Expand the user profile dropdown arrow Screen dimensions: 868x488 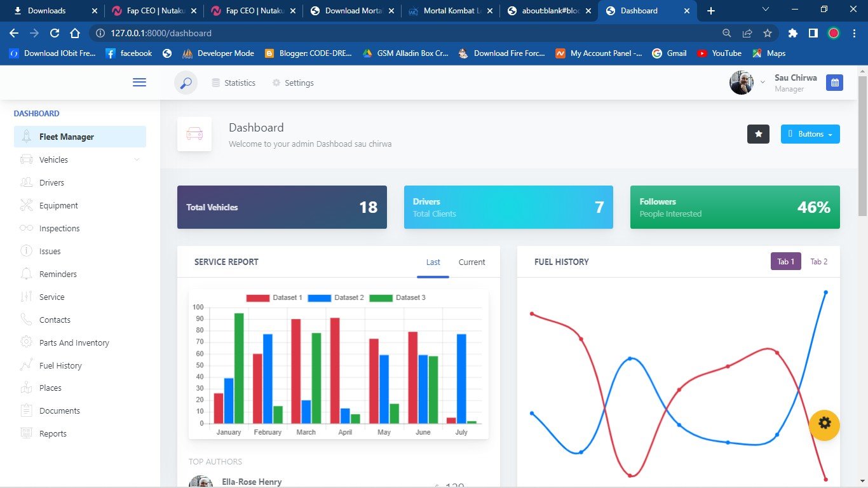click(x=763, y=83)
